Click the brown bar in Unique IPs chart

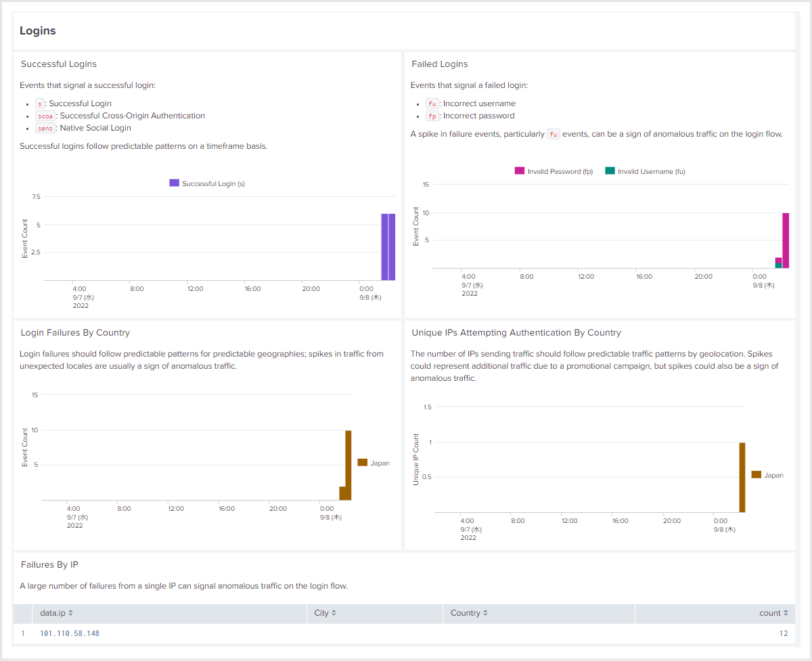coord(742,478)
